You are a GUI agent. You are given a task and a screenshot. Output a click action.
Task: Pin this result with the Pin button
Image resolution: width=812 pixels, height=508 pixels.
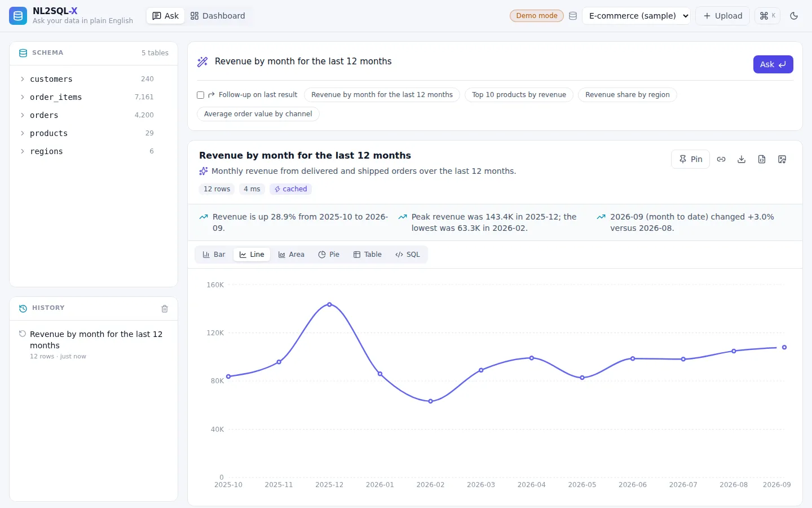point(691,159)
